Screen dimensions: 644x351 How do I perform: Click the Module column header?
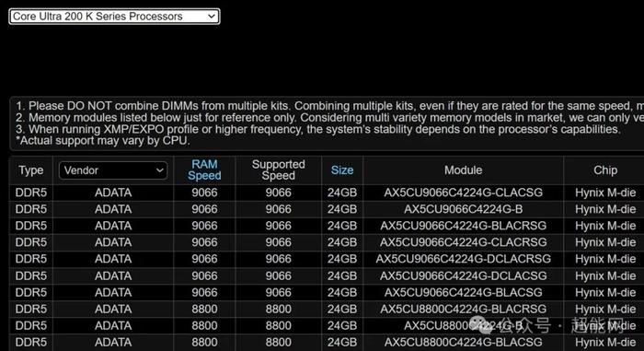[464, 170]
